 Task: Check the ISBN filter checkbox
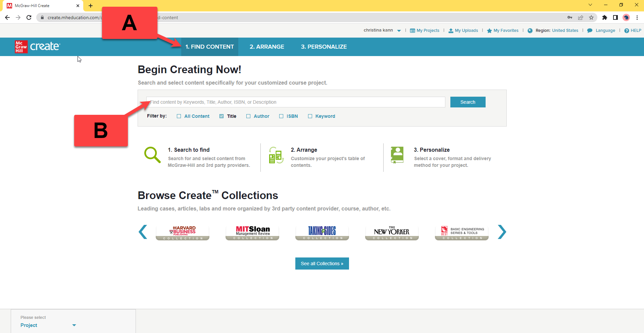pos(281,116)
